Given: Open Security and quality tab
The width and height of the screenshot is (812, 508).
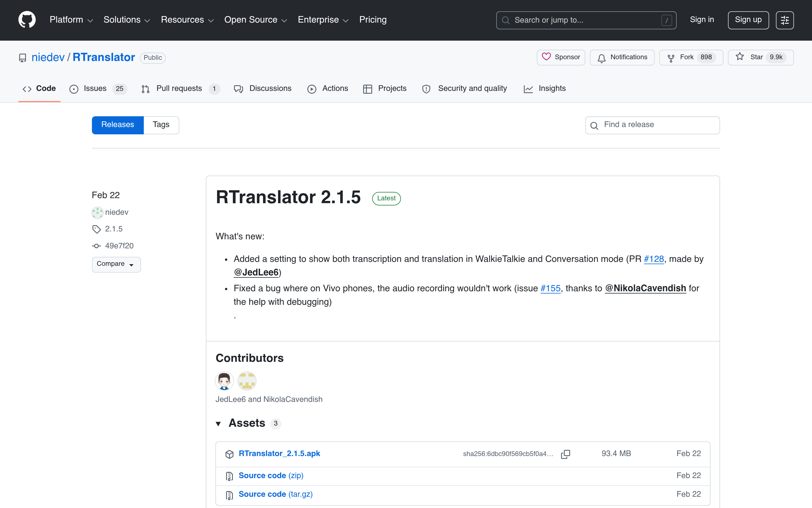Looking at the screenshot, I should 465,89.
